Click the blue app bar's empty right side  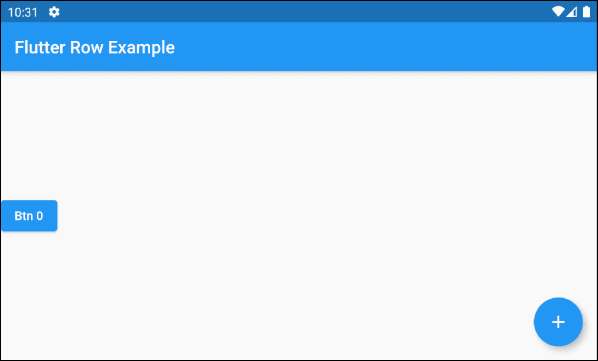tap(420, 47)
